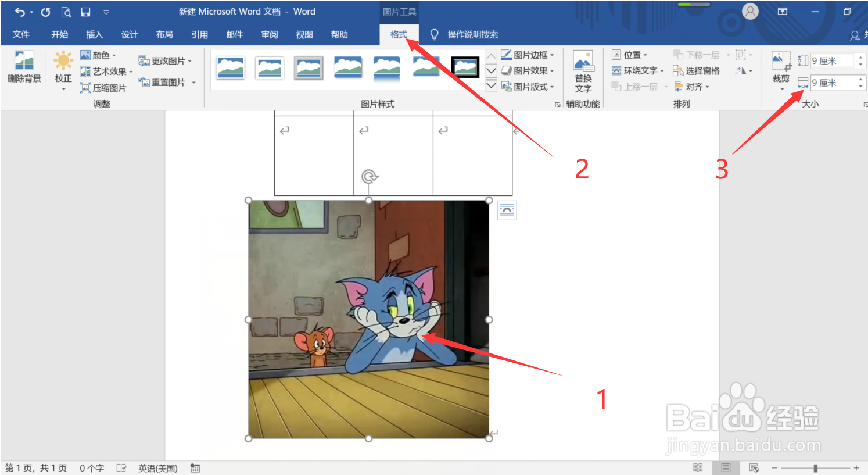Click the layout options icon beside picture
Image resolution: width=868 pixels, height=475 pixels.
click(507, 210)
